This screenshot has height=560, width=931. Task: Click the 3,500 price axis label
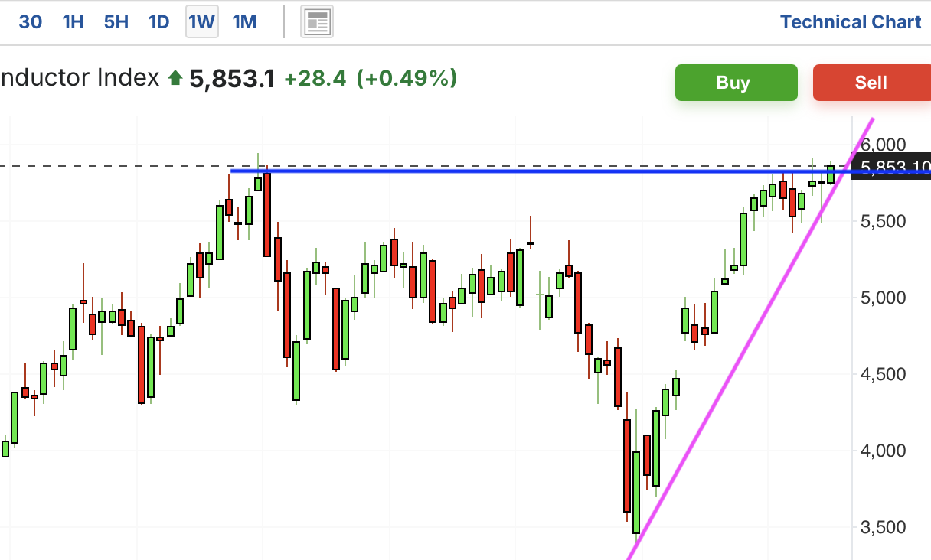[x=883, y=527]
